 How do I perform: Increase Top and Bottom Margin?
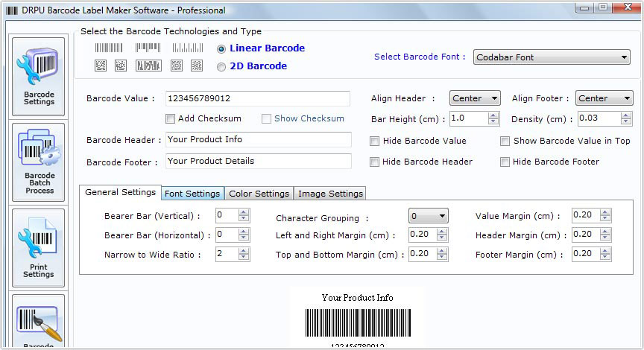point(442,251)
